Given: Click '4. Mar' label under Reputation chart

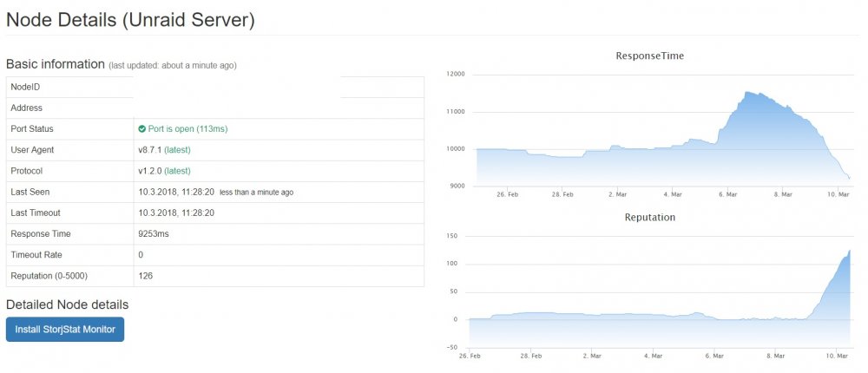Looking at the screenshot, I should click(654, 356).
